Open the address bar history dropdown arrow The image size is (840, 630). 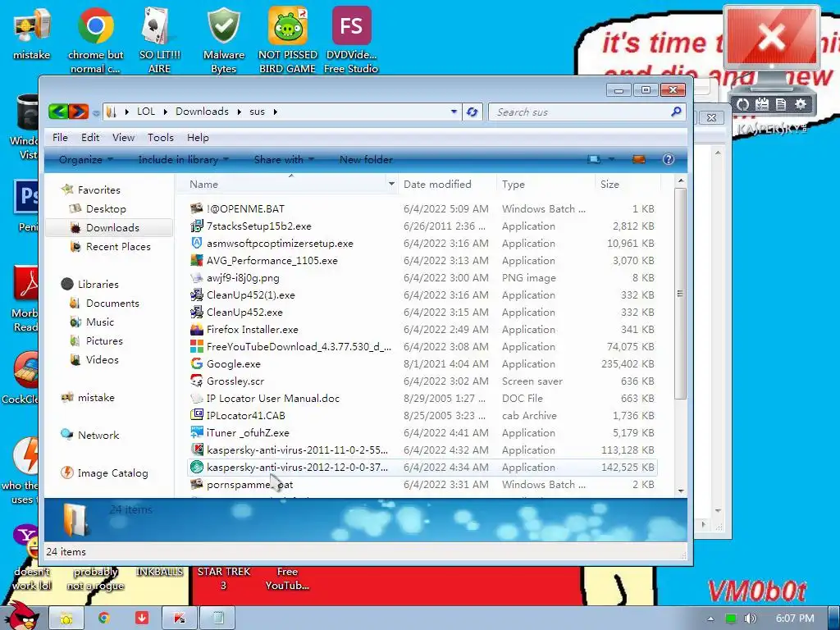[454, 112]
